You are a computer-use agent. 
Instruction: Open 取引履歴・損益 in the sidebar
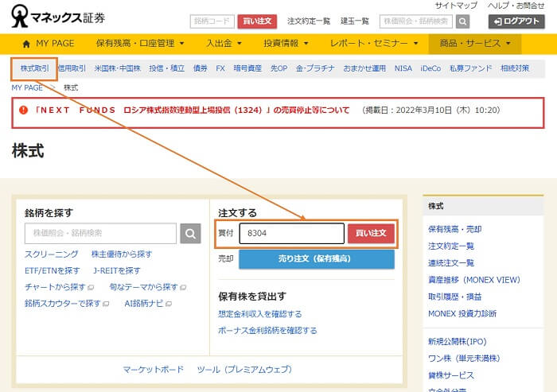[455, 297]
